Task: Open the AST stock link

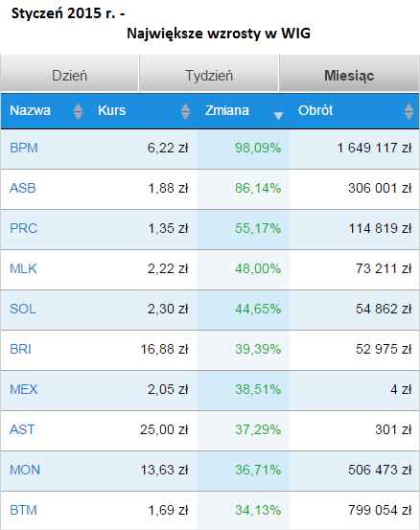Action: (22, 429)
